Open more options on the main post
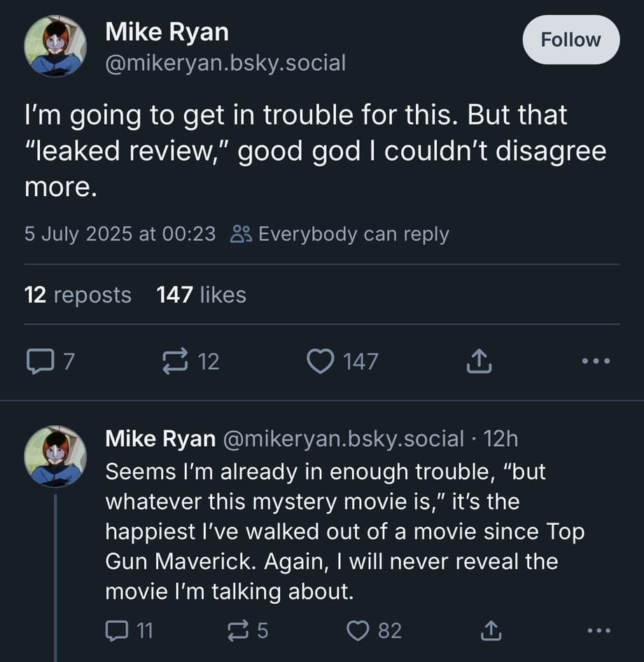644x662 pixels. [596, 361]
